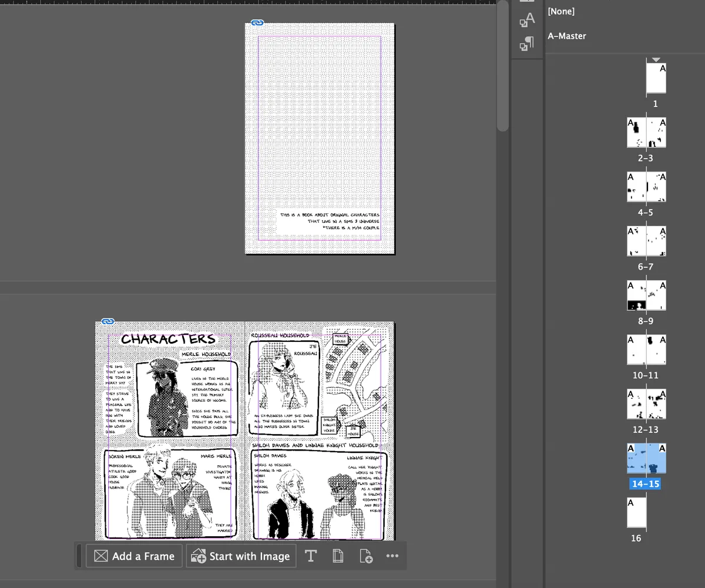Open the Paragraph Styles panel icon
Screen dimensions: 705x588
point(527,43)
